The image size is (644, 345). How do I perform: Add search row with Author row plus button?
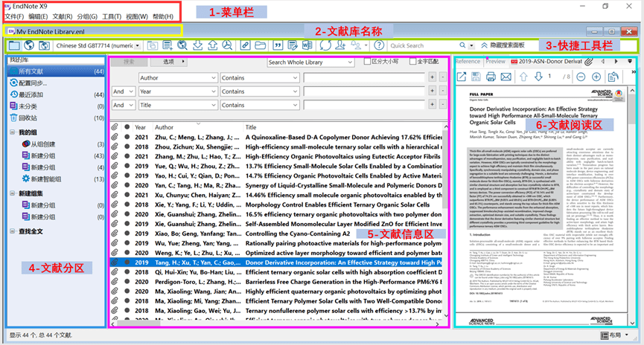tap(432, 77)
